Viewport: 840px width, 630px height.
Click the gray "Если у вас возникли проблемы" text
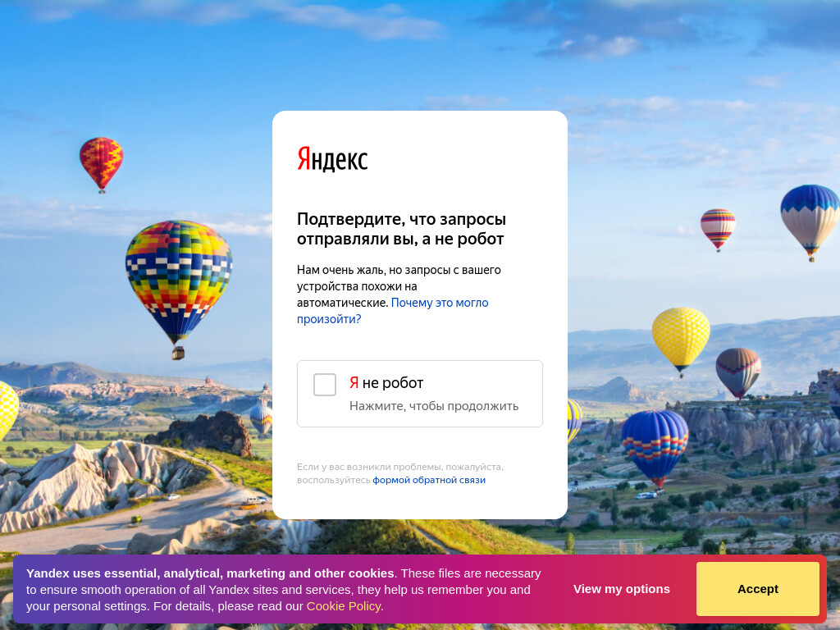[400, 473]
